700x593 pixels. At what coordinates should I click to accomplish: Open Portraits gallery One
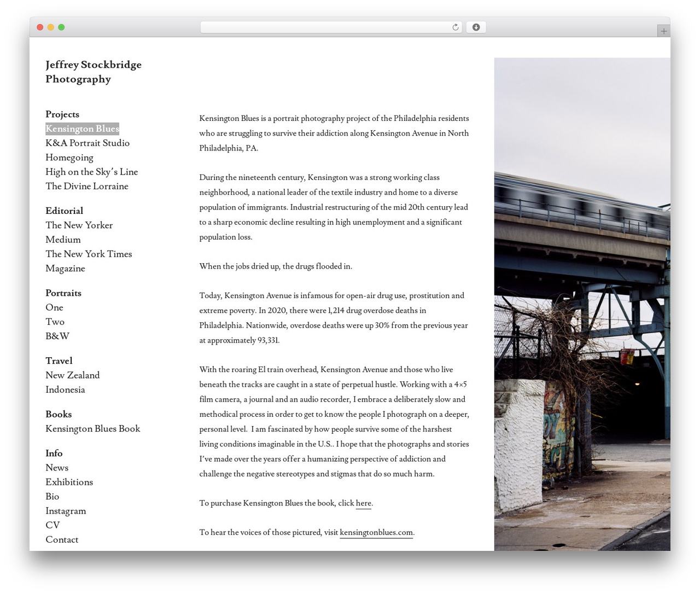(x=54, y=307)
